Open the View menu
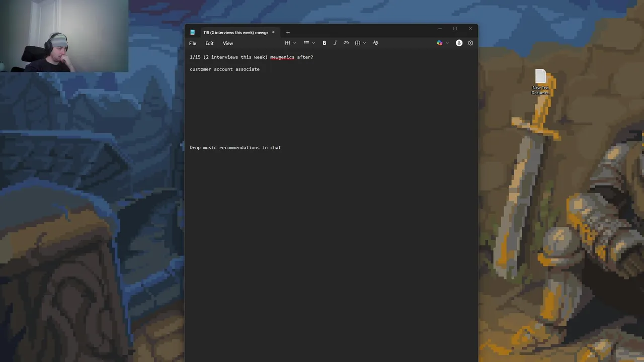Viewport: 644px width, 362px height. point(228,43)
